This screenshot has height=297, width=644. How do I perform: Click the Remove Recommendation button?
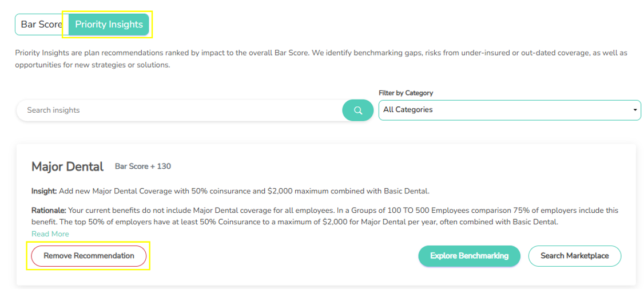pyautogui.click(x=89, y=256)
